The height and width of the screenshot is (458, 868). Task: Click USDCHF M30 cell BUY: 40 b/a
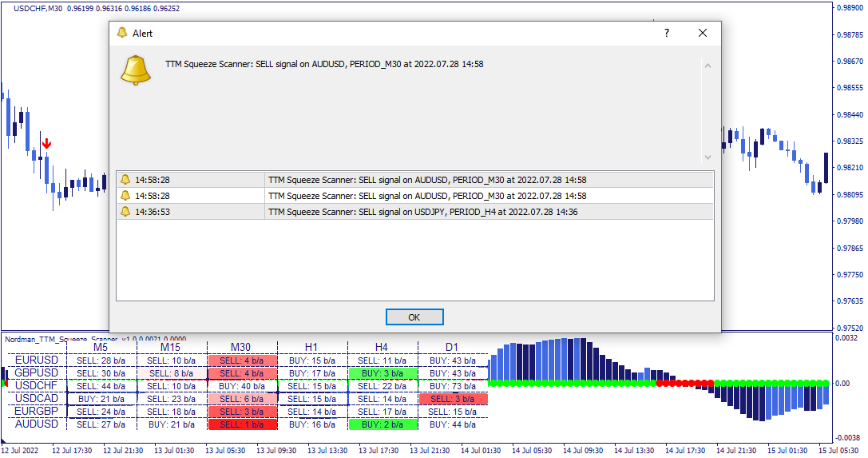(x=243, y=386)
